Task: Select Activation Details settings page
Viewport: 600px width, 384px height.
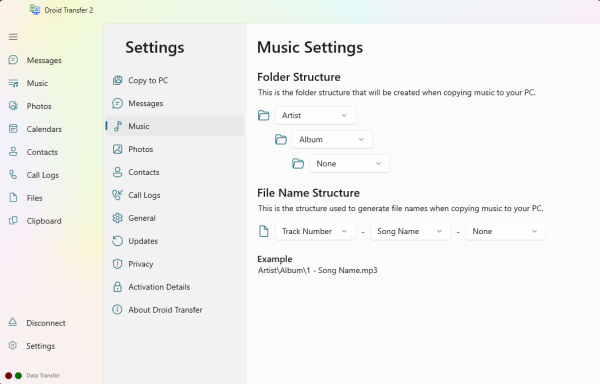Action: point(174,287)
